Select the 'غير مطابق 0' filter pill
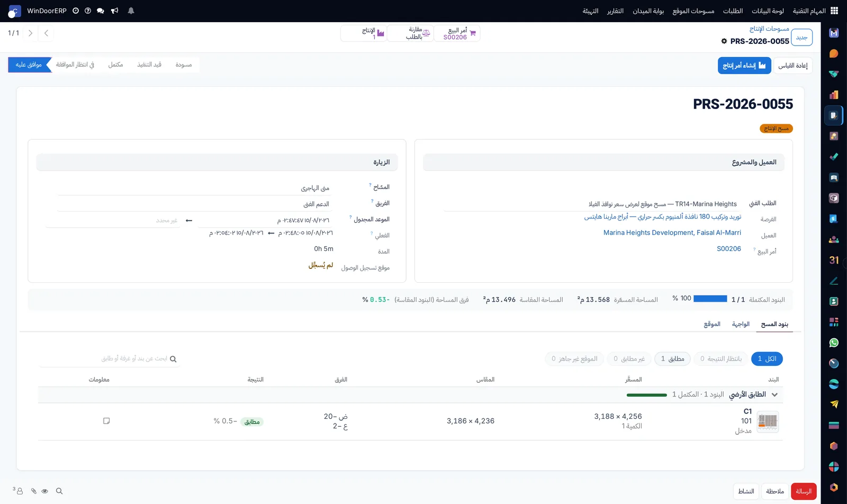 (x=629, y=358)
